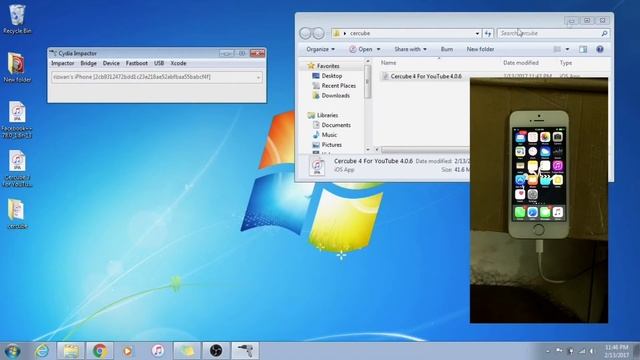Click the Explorer forward navigation arrow
The width and height of the screenshot is (640, 360).
click(x=319, y=33)
